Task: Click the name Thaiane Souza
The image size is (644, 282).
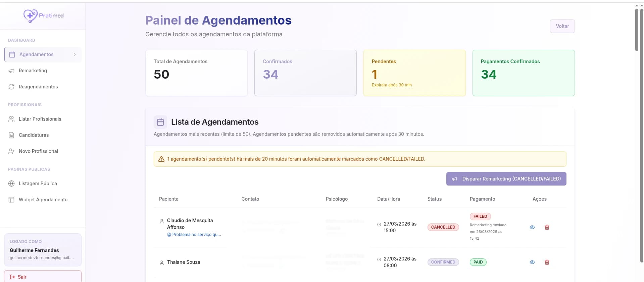Action: (x=184, y=262)
